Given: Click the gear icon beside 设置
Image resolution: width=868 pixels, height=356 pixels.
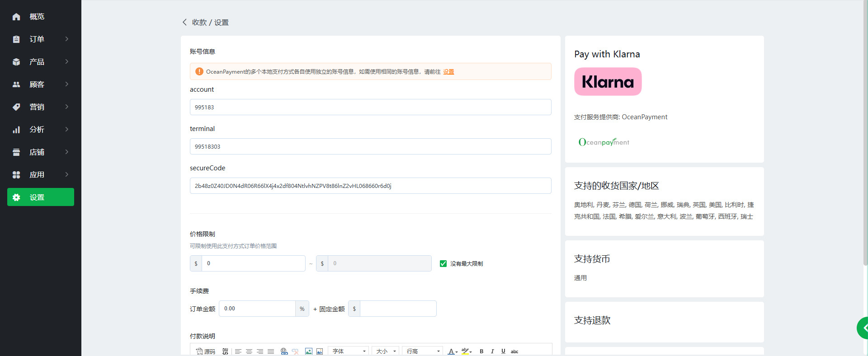Looking at the screenshot, I should click(x=16, y=197).
